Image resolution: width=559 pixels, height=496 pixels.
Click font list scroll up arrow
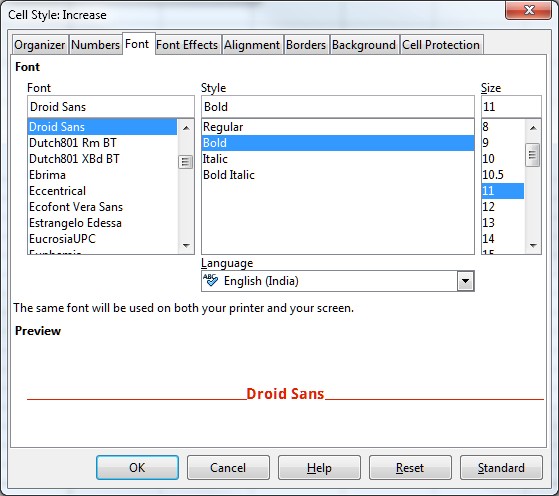pyautogui.click(x=186, y=128)
